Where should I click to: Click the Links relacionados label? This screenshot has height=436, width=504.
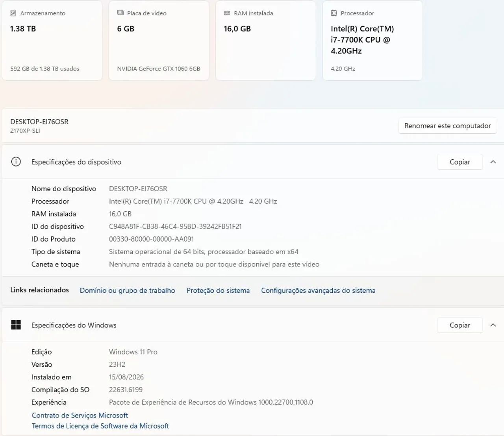[x=39, y=290]
